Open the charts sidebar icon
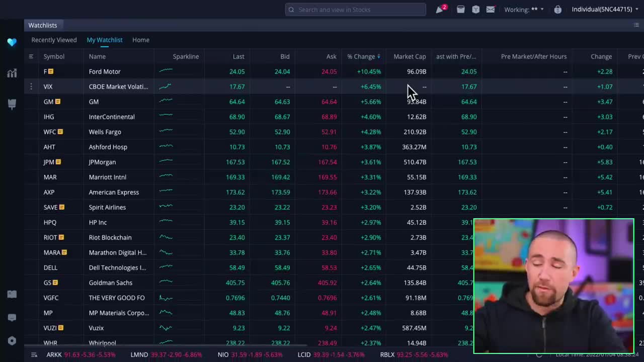Image resolution: width=644 pixels, height=362 pixels. click(12, 73)
